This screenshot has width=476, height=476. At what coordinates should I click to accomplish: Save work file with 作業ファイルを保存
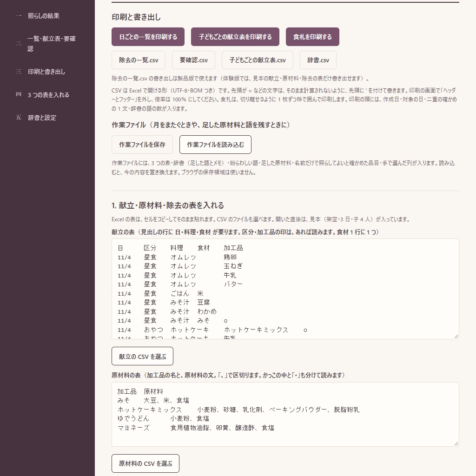142,145
